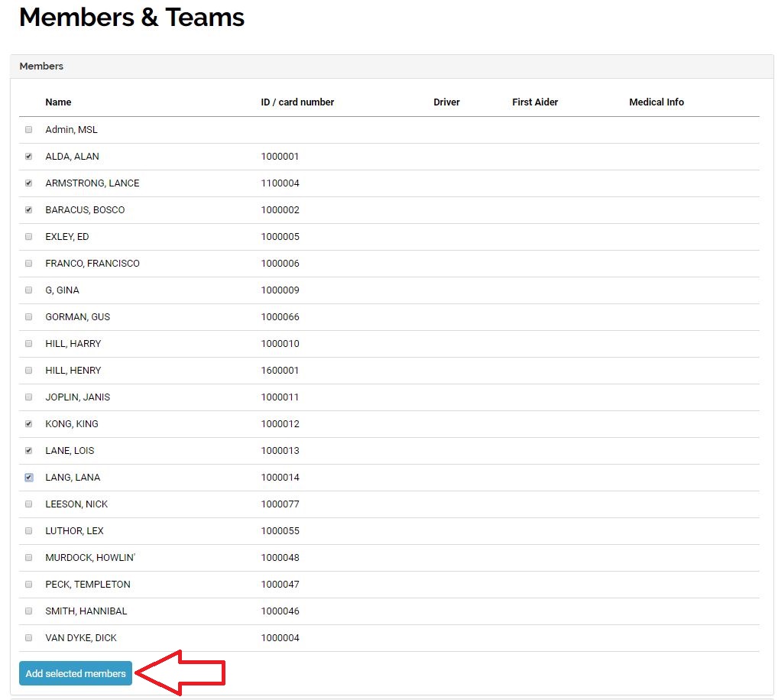Click card number 1100004

(x=280, y=183)
